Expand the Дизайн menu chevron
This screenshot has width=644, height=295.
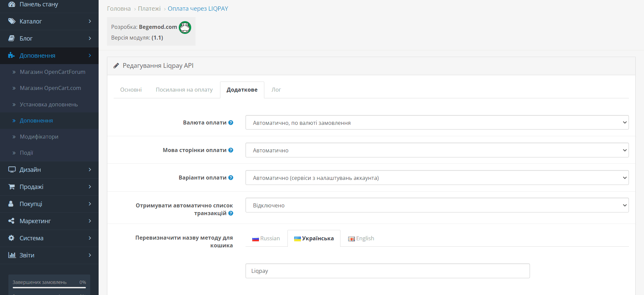pyautogui.click(x=90, y=169)
